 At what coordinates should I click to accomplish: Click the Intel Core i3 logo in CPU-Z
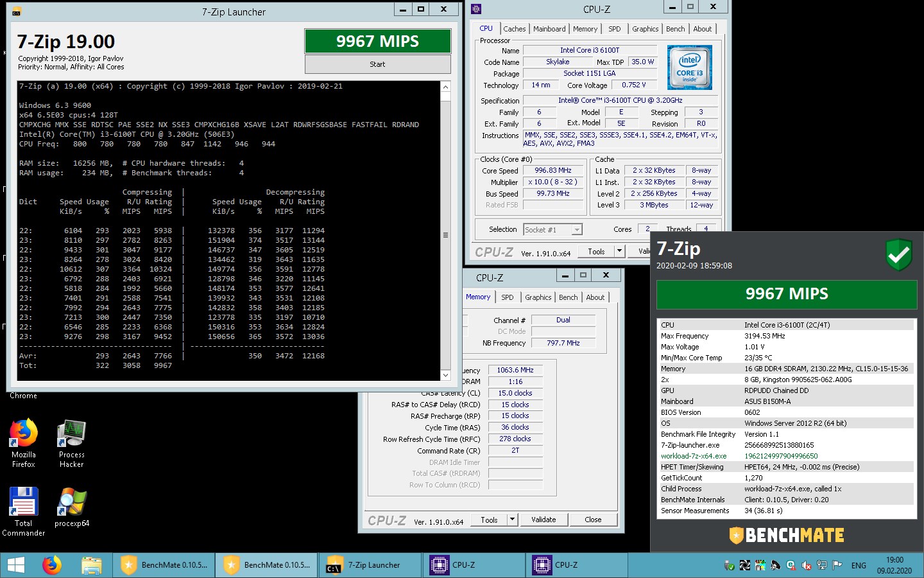[x=690, y=67]
